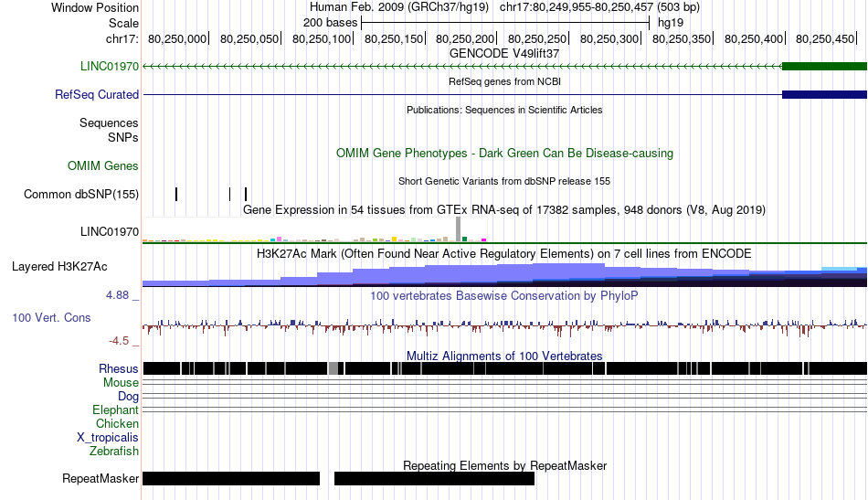Click the tall gray GTEx expression bar
Viewport: 868px width, 500px height.
(x=459, y=229)
